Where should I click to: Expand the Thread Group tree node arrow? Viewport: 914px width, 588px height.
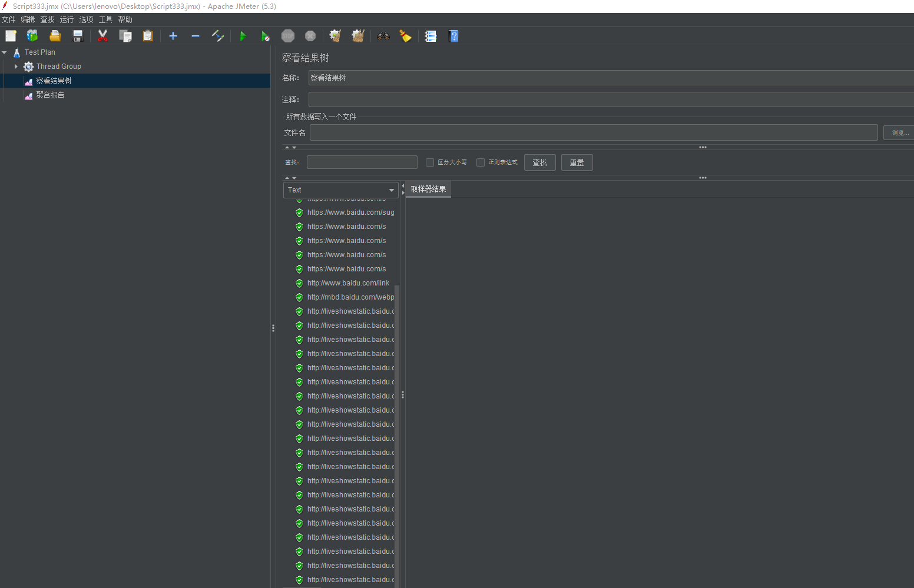16,67
